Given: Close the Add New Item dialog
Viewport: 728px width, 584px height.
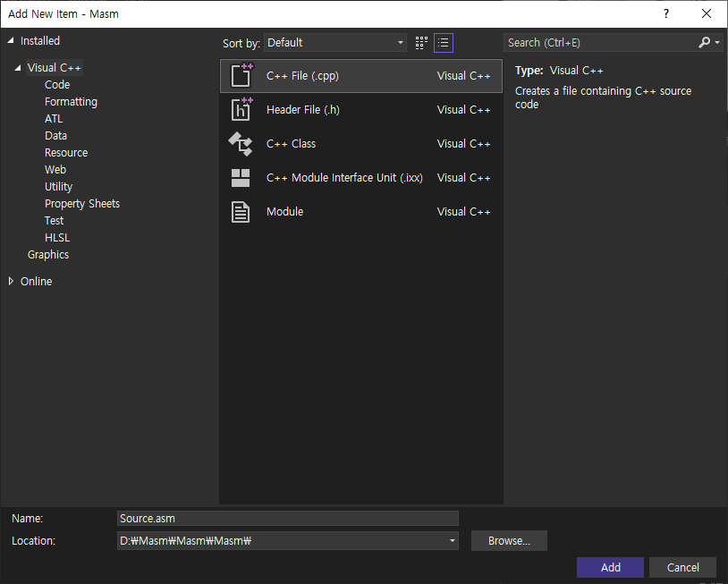Looking at the screenshot, I should (707, 14).
